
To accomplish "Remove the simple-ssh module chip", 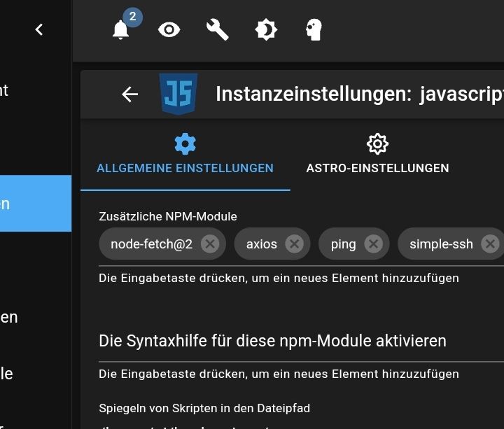I will point(490,244).
